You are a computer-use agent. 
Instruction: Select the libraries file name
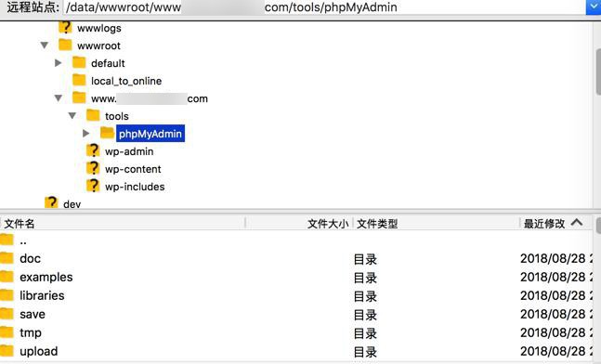pos(42,296)
